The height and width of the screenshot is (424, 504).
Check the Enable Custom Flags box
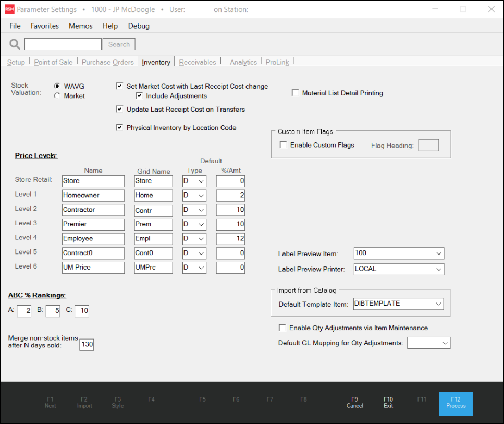click(283, 145)
